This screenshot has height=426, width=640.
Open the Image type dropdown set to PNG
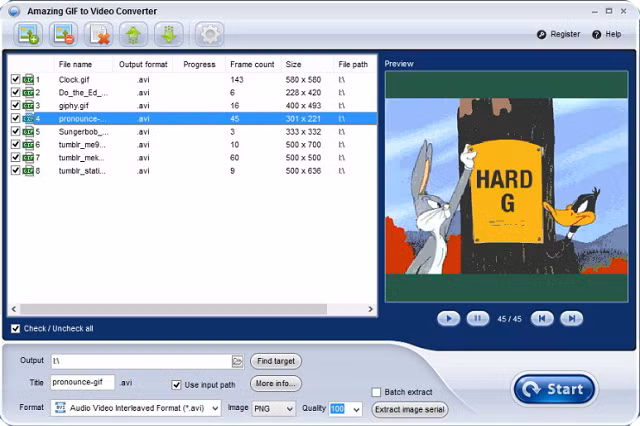pyautogui.click(x=289, y=409)
